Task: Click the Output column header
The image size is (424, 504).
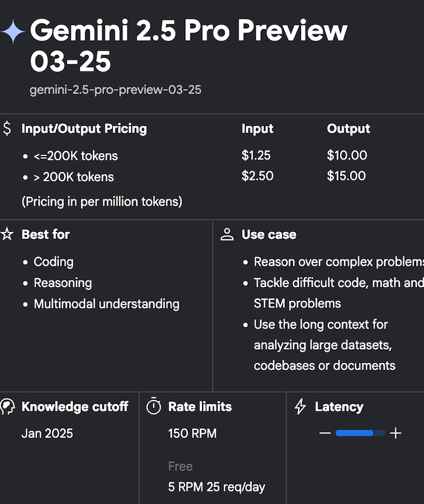Action: (x=348, y=129)
